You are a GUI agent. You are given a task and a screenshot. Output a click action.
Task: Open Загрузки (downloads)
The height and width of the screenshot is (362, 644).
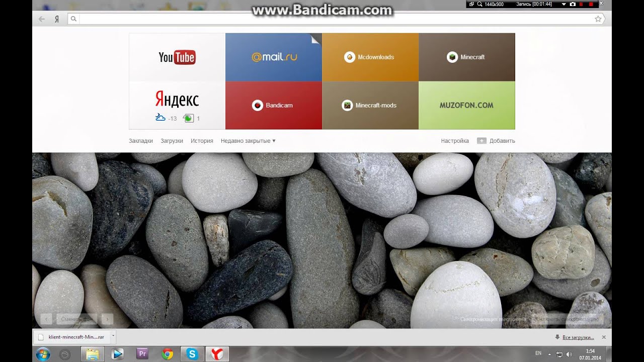[172, 141]
